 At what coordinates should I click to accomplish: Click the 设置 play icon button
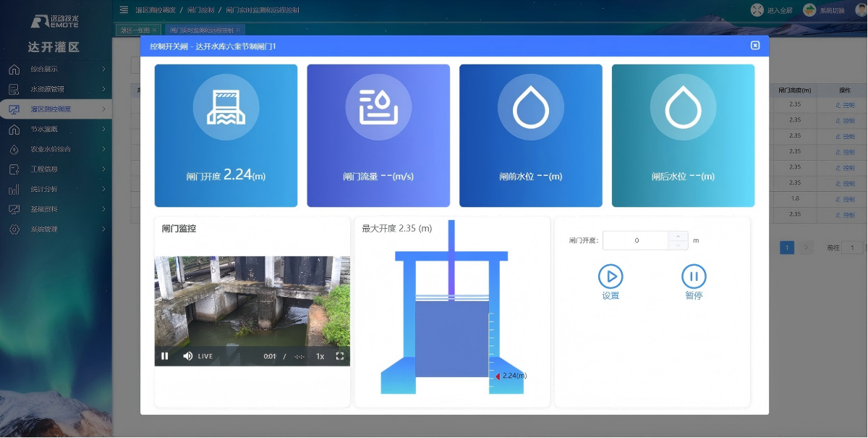tap(610, 277)
